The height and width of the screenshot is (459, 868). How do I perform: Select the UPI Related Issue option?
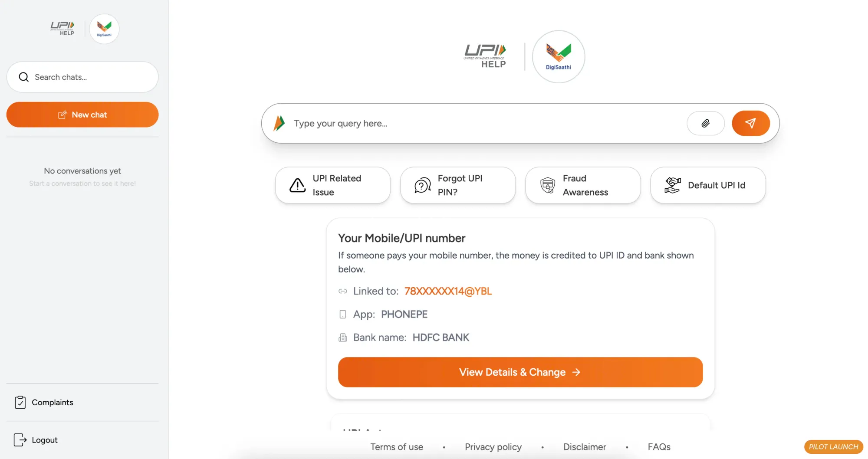click(x=333, y=185)
